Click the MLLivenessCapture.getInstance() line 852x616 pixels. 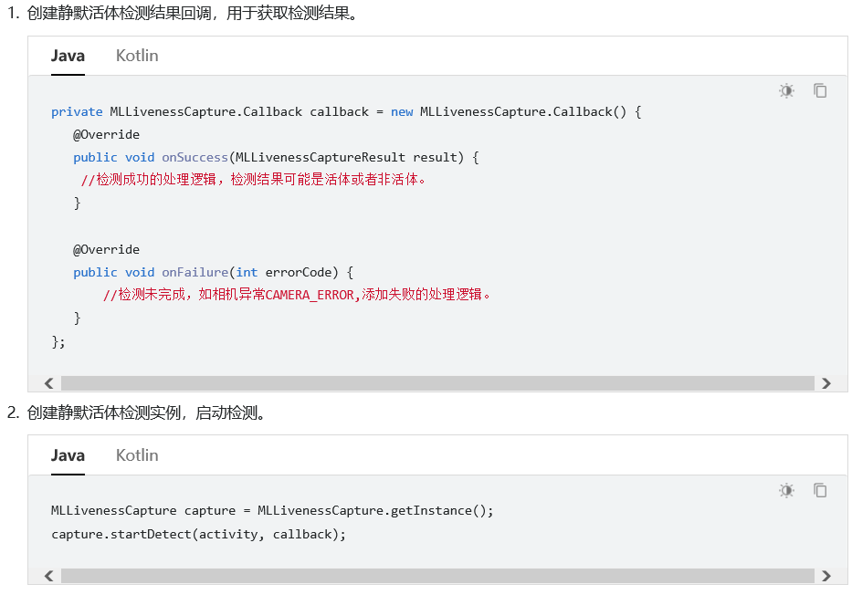(x=272, y=511)
